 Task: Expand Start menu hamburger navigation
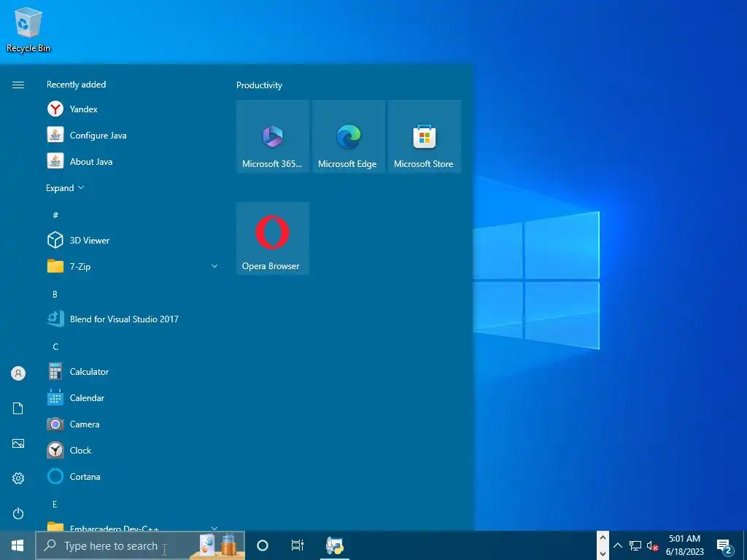tap(18, 85)
